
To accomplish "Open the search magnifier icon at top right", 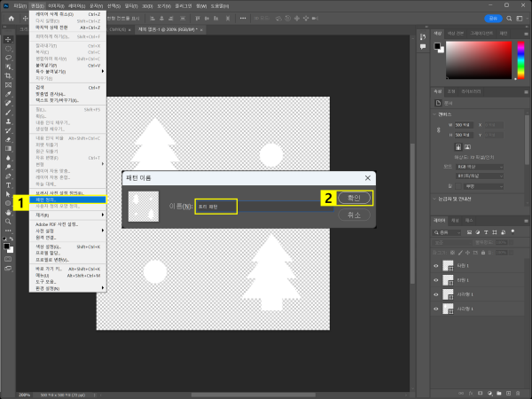I will pos(509,19).
